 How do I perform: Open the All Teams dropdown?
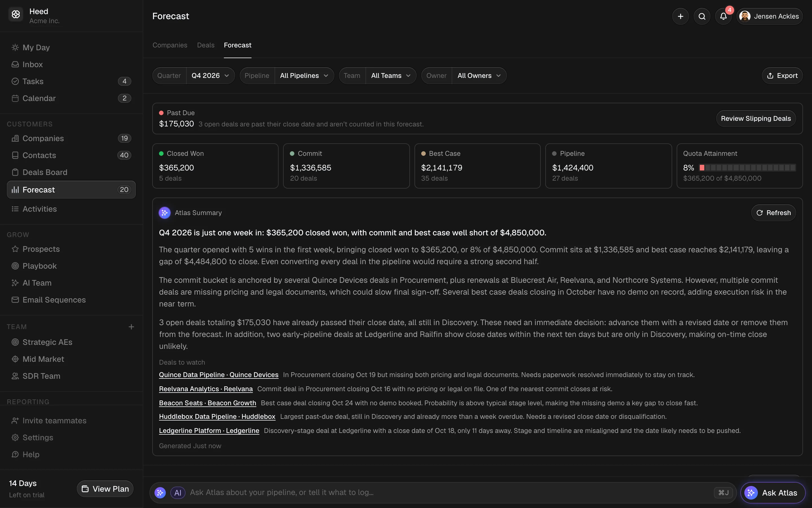click(x=391, y=76)
